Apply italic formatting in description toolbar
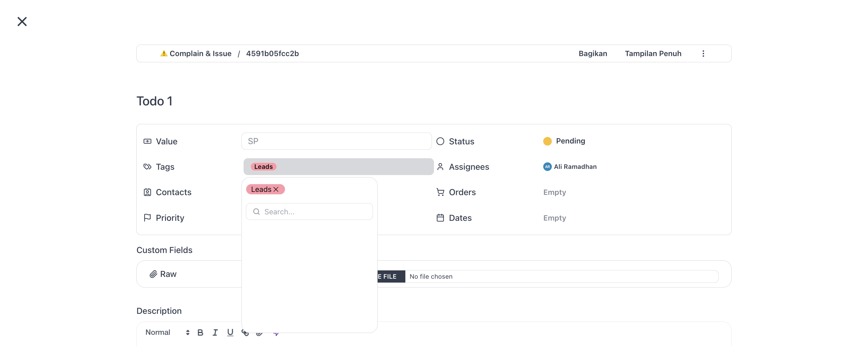This screenshot has width=868, height=346. pyautogui.click(x=215, y=332)
